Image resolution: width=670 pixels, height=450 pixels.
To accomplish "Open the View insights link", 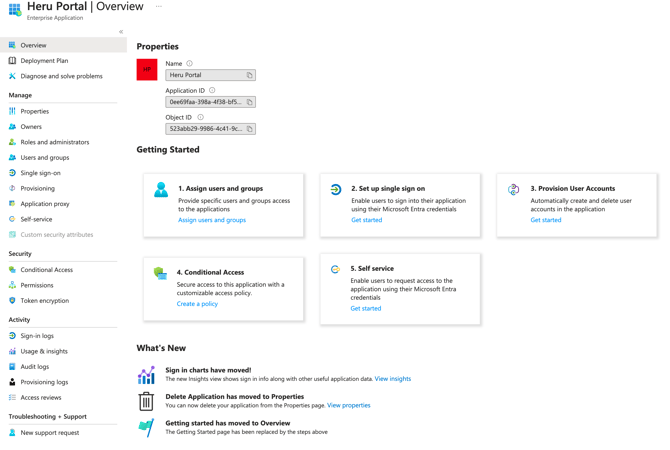I will (x=392, y=379).
